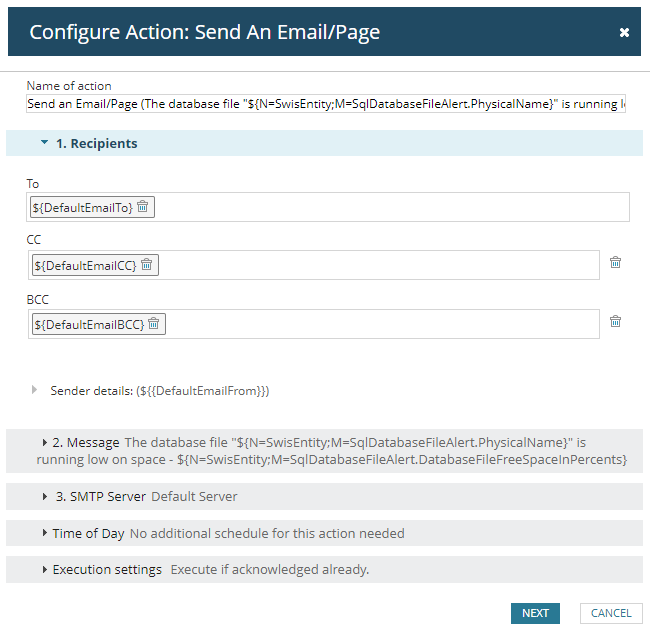
Task: Click the CANCEL button
Action: pos(611,613)
